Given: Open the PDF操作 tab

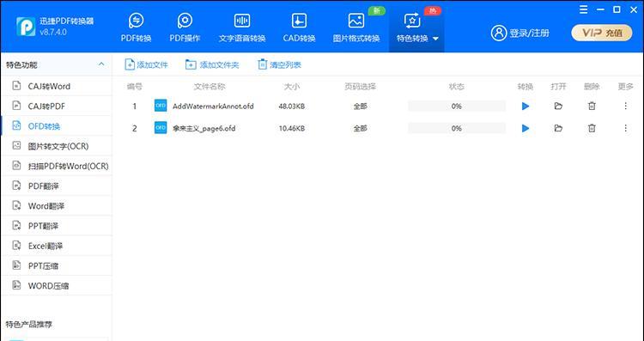Looking at the screenshot, I should (x=185, y=27).
